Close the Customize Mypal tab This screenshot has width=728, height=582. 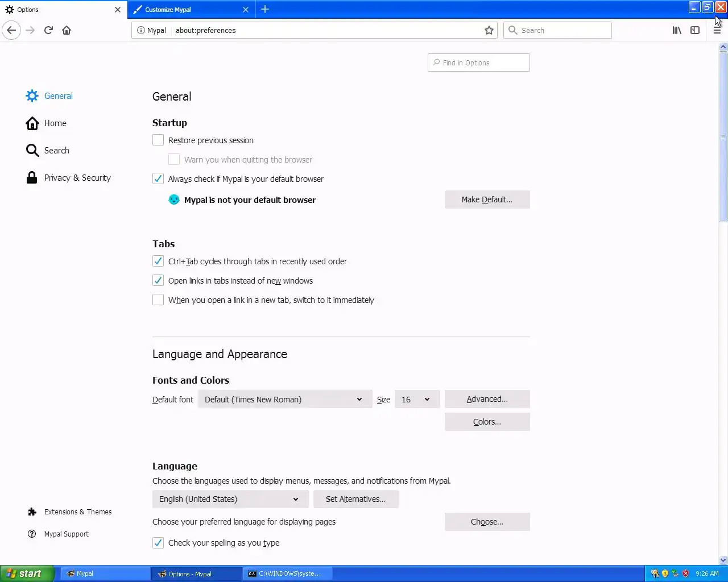(x=246, y=10)
